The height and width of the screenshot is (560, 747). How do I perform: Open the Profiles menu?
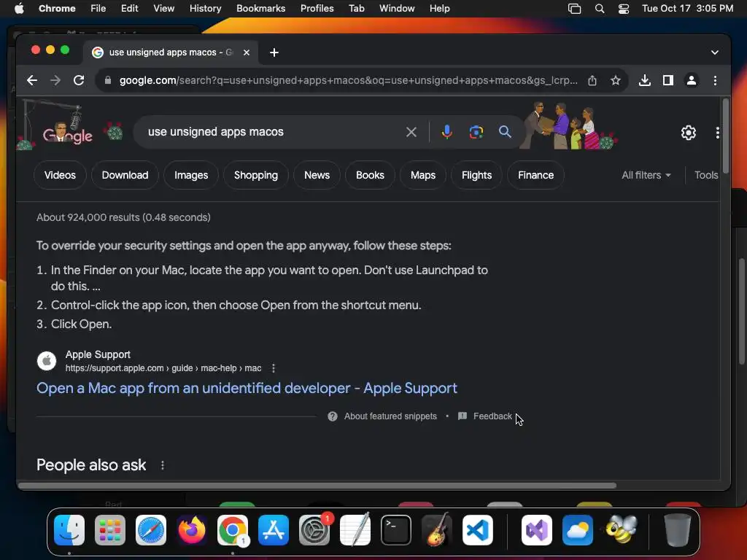tap(317, 9)
